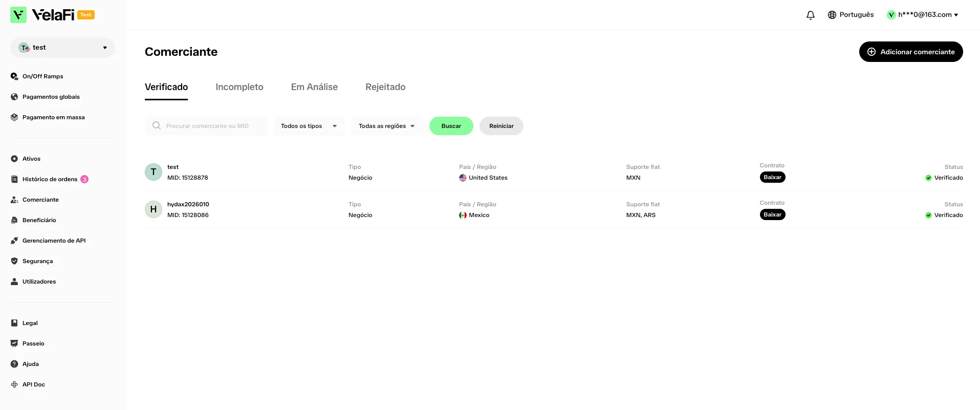980x410 pixels.
Task: Download contract for test merchant
Action: point(773,177)
